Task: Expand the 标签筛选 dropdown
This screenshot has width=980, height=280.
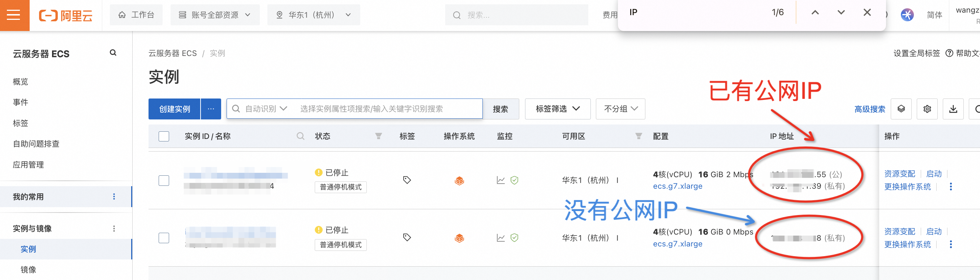Action: coord(557,109)
